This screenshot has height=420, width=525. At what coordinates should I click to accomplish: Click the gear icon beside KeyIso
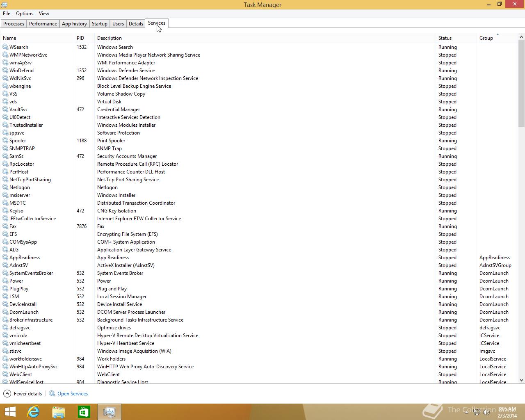(5, 211)
